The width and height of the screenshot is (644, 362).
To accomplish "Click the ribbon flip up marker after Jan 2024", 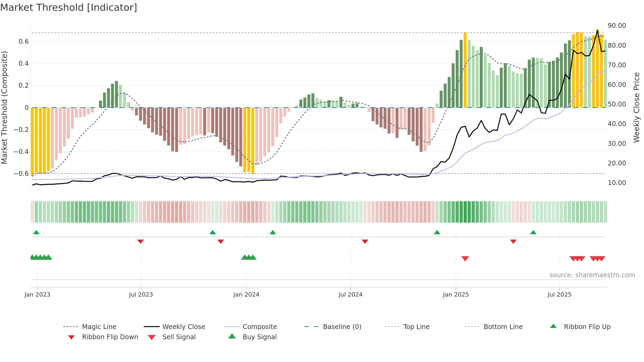I will [273, 232].
